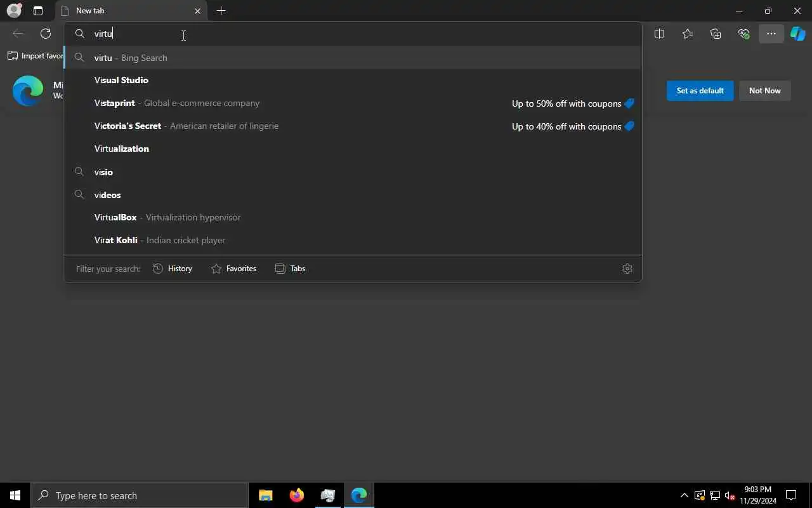Close the New tab tab
Viewport: 812px width, 508px height.
click(x=197, y=11)
